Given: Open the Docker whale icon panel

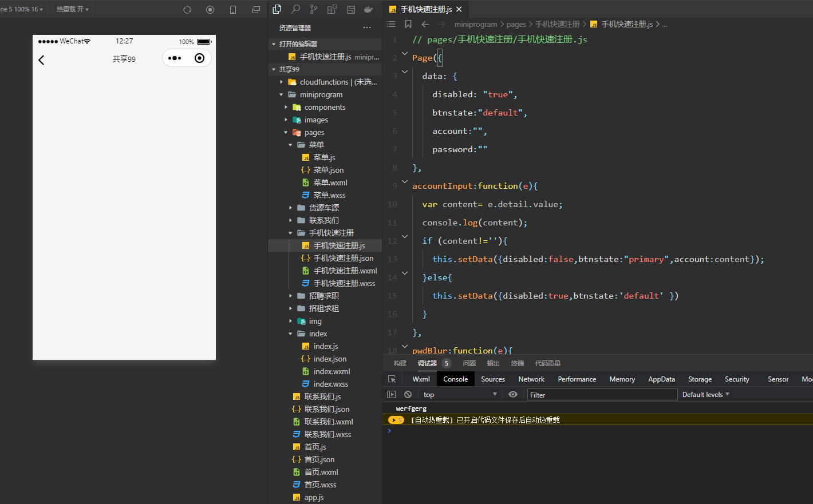Looking at the screenshot, I should point(368,9).
